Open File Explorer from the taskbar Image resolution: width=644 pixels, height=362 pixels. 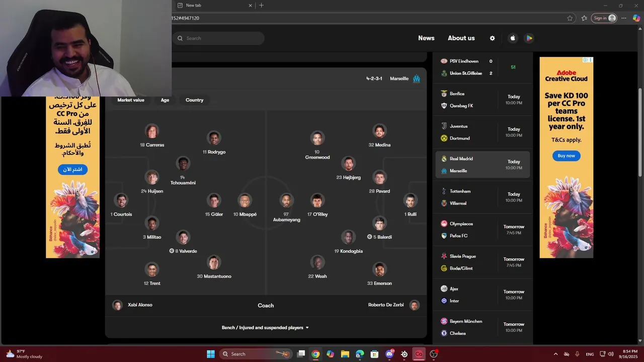pos(345,354)
